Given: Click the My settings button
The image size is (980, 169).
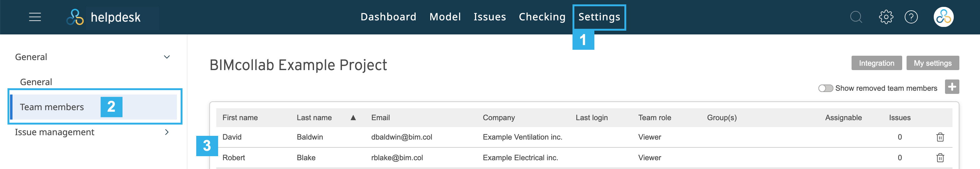Looking at the screenshot, I should click(933, 63).
